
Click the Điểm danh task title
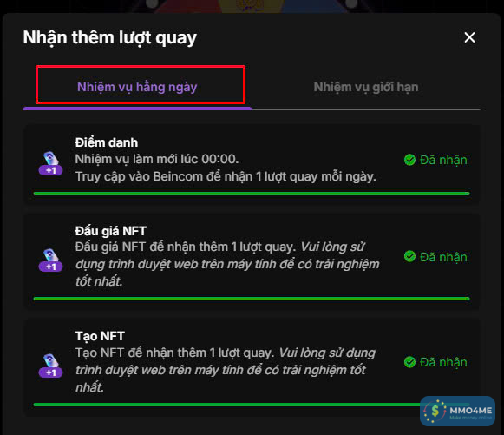point(107,142)
